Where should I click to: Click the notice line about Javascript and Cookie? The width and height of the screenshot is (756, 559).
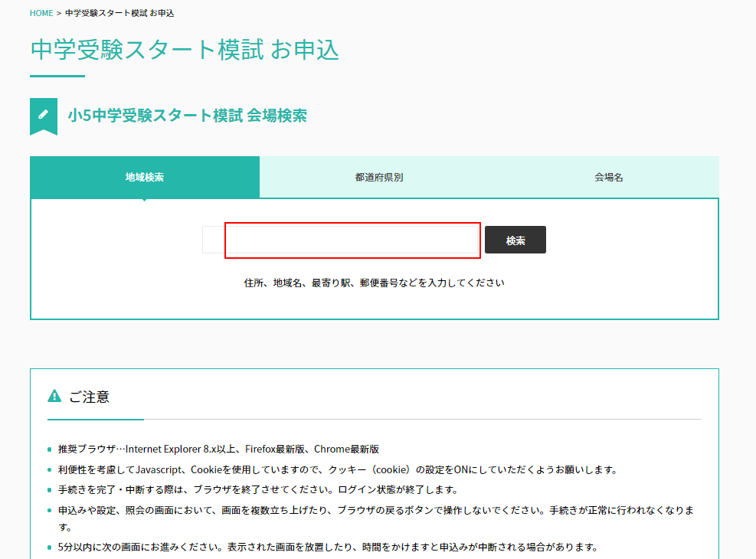337,469
